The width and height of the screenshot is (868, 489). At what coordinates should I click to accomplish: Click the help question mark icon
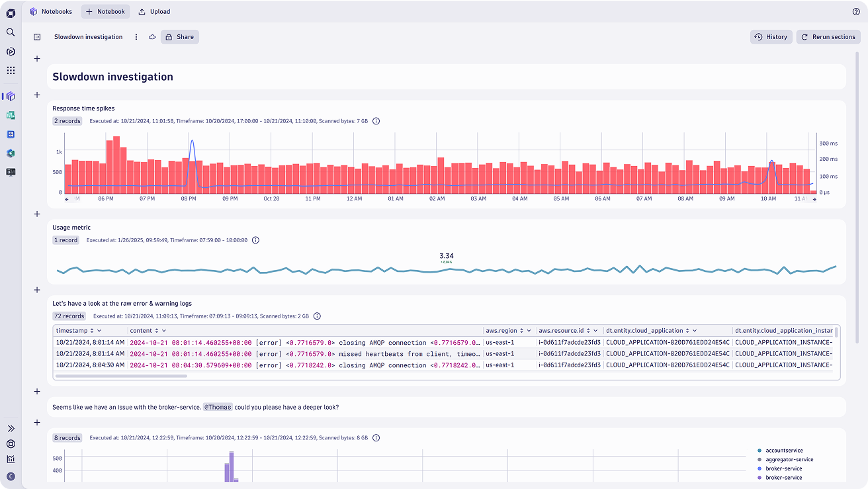[x=856, y=11]
